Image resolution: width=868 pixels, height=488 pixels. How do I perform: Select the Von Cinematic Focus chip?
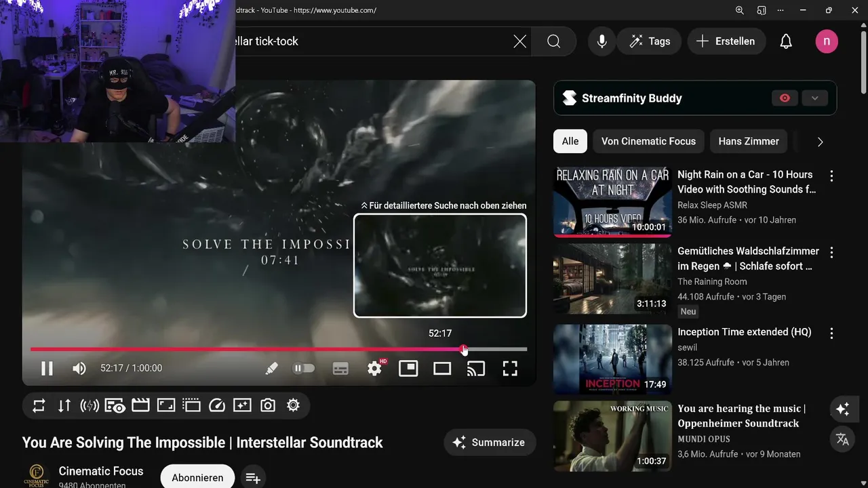pyautogui.click(x=648, y=141)
